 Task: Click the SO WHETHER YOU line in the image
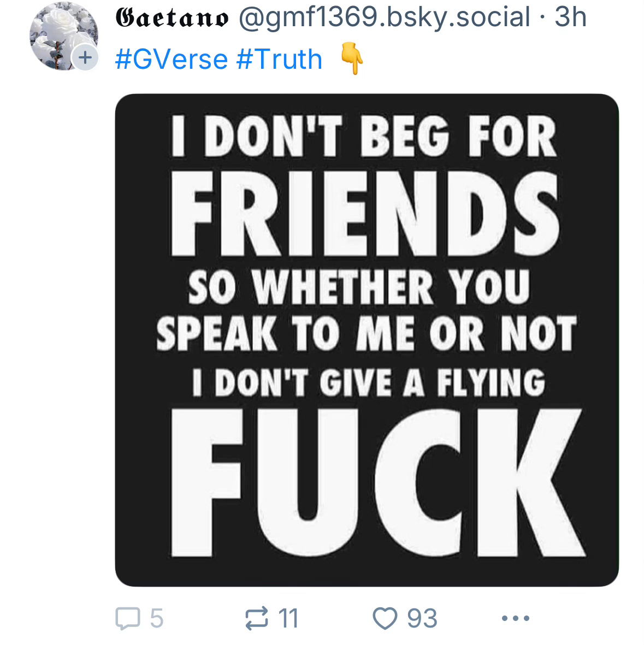point(359,287)
